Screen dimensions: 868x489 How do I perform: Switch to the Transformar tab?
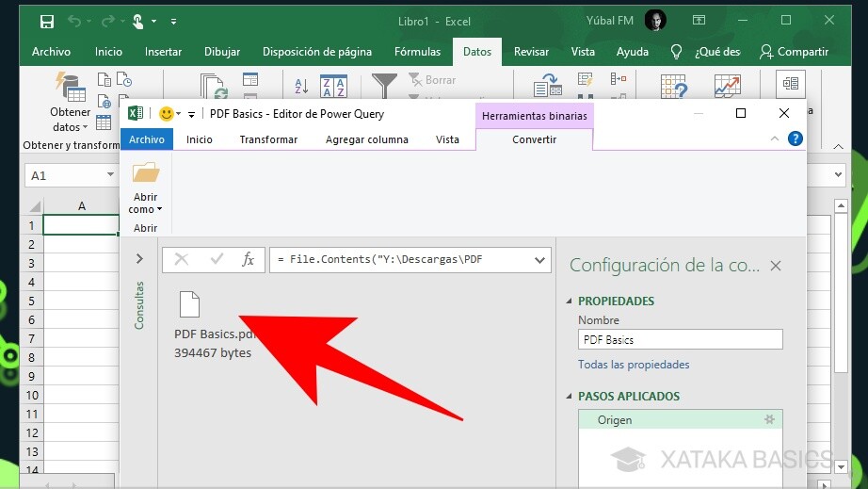[x=268, y=139]
